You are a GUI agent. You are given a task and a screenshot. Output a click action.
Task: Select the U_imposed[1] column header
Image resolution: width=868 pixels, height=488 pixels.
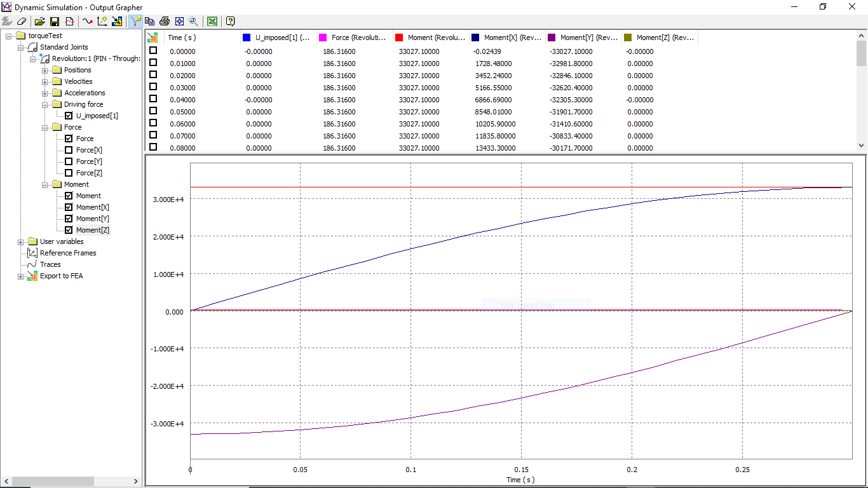pos(276,37)
